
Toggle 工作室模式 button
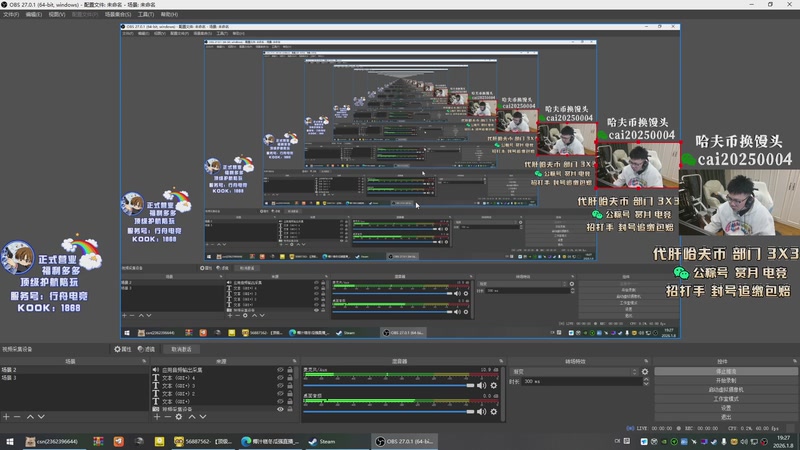pyautogui.click(x=726, y=399)
